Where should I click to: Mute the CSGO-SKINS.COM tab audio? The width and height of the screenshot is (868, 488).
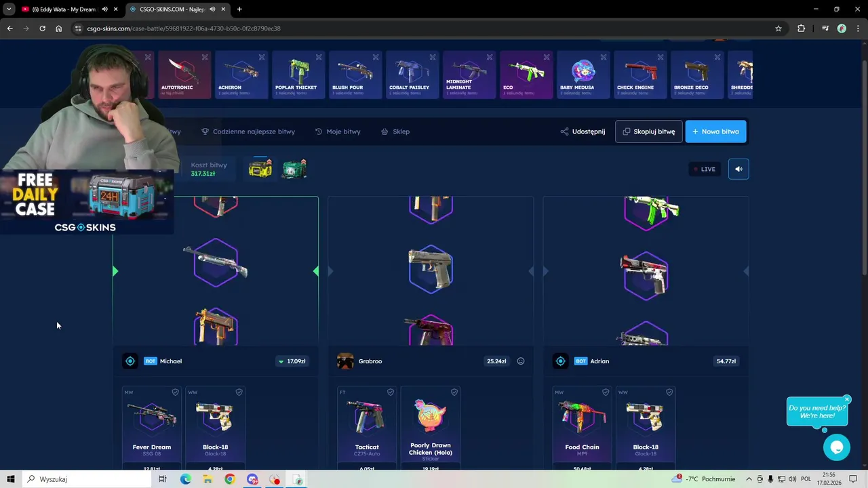point(212,9)
